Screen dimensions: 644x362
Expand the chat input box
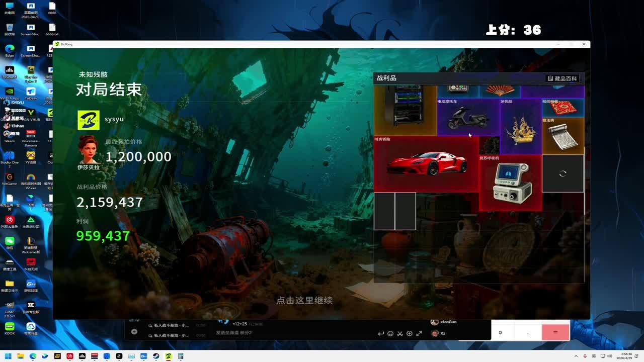click(419, 333)
